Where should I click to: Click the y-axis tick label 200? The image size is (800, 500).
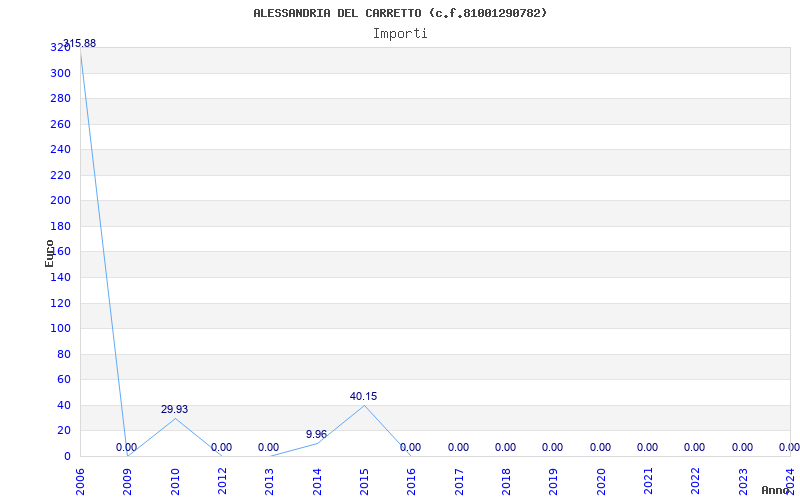coord(60,201)
